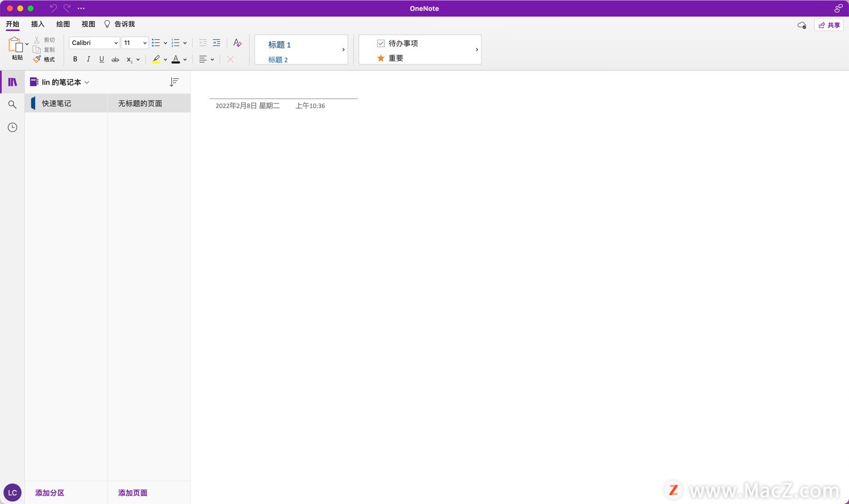Screen dimensions: 849x504
Task: Select the Format Painter (格式) brush
Action: 44,59
